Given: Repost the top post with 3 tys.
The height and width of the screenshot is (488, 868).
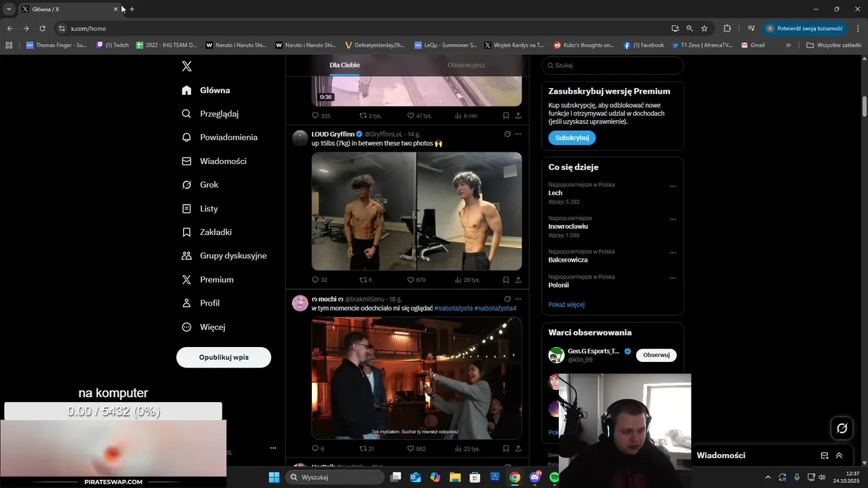Looking at the screenshot, I should click(x=370, y=116).
